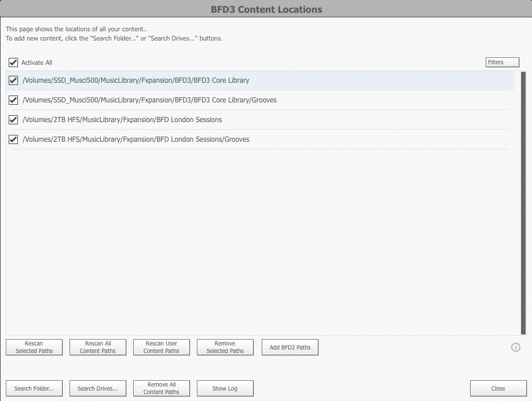Select the BFD3 Core Library/Grooves path text
Screen dimensions: 532x401
(x=149, y=100)
